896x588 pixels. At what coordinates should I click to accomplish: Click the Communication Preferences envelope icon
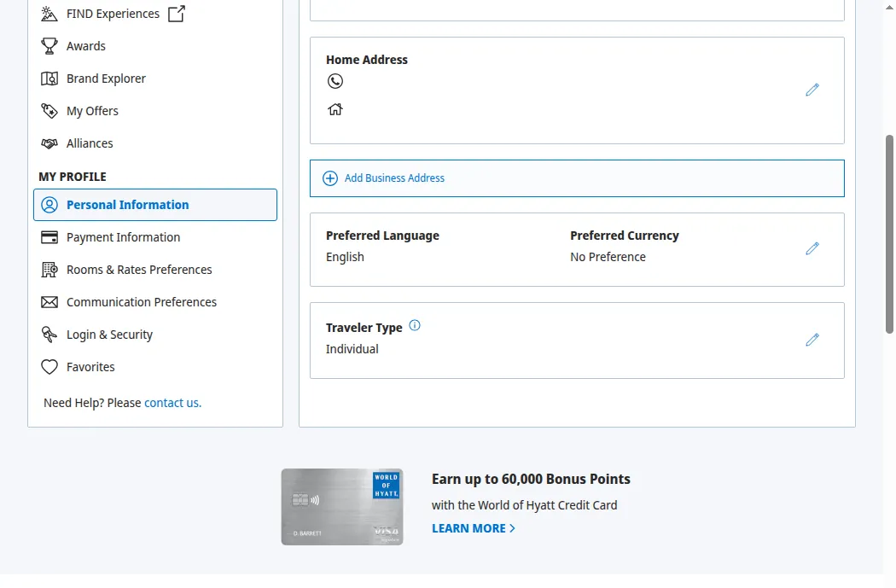tap(49, 302)
